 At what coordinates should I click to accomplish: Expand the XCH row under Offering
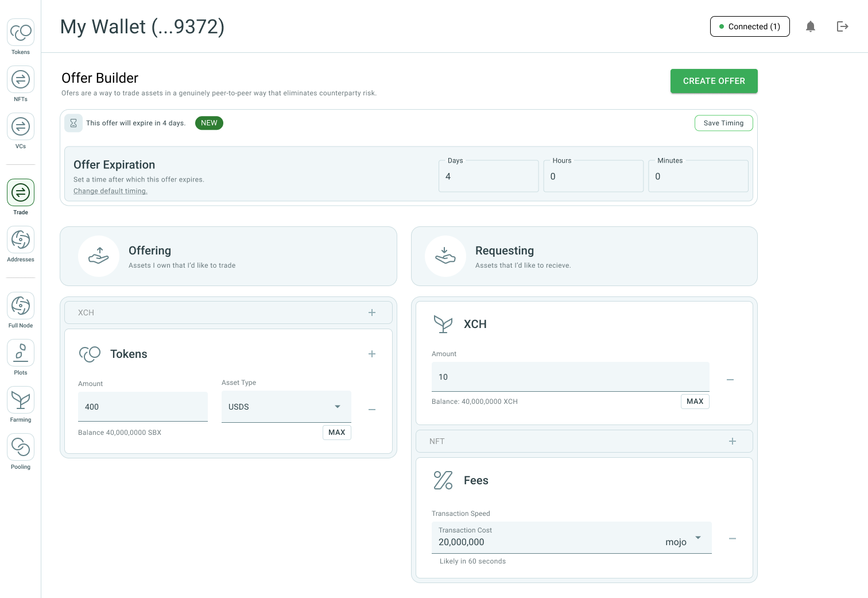(372, 312)
